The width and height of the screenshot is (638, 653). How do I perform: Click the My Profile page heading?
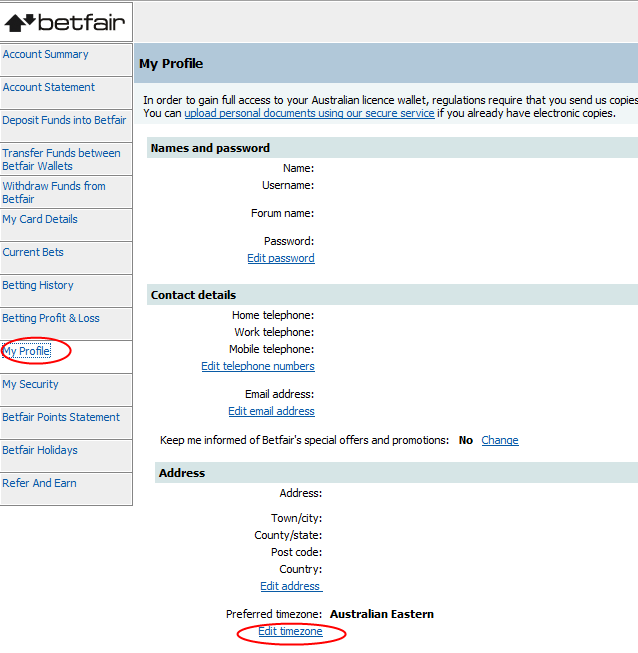[x=171, y=64]
